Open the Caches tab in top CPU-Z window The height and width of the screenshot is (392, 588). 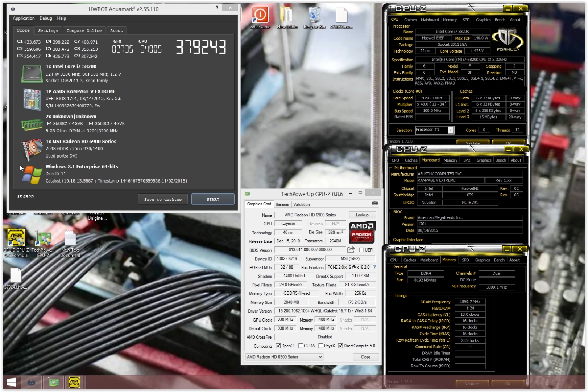[x=410, y=20]
